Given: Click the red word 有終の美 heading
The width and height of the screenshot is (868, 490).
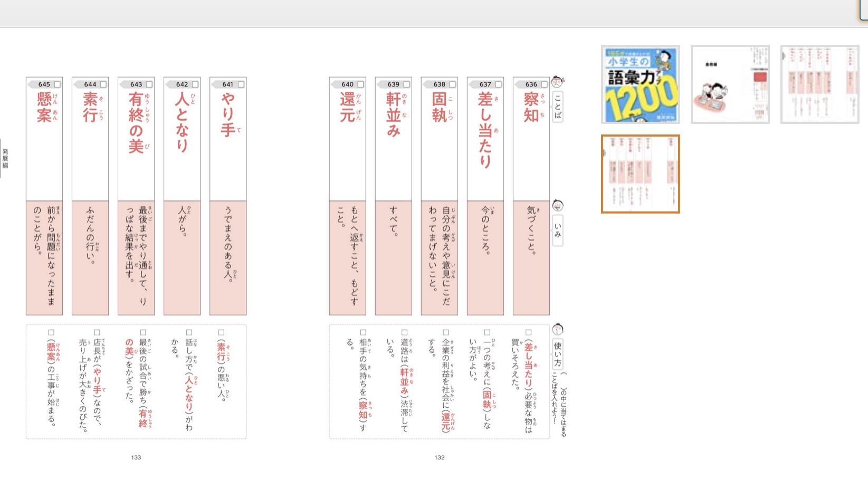Looking at the screenshot, I should click(136, 122).
